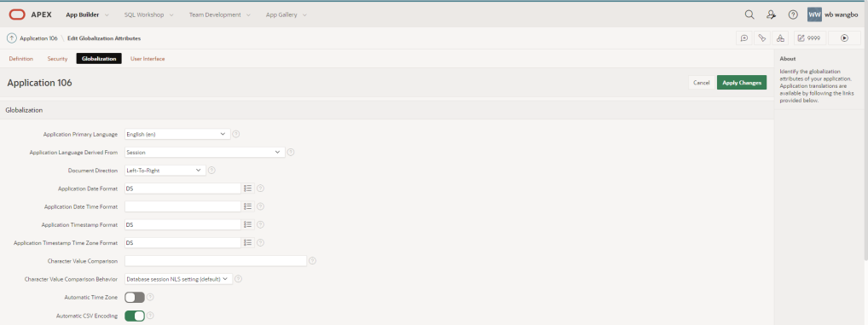Open the Administration user-wrench icon
The height and width of the screenshot is (325, 868).
[x=771, y=15]
